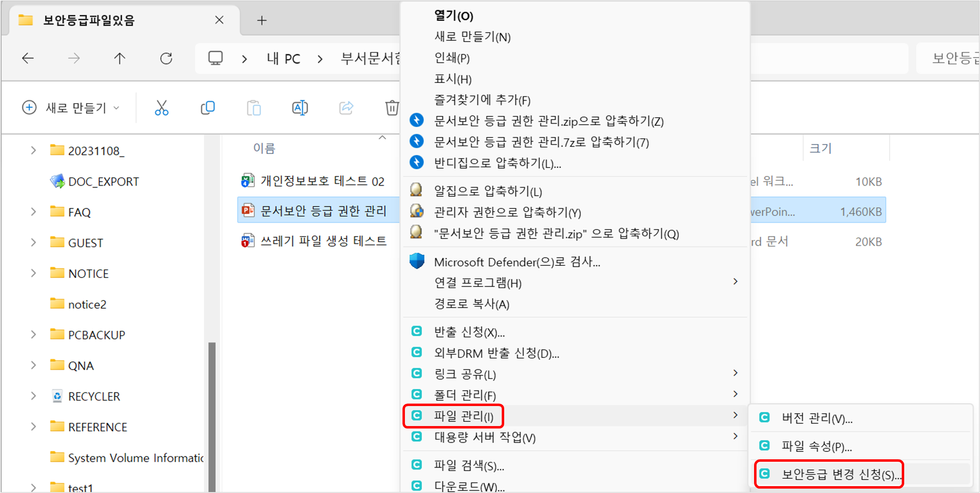Click the navigation pane vertical scrollbar
This screenshot has height=493, width=980.
pyautogui.click(x=212, y=415)
